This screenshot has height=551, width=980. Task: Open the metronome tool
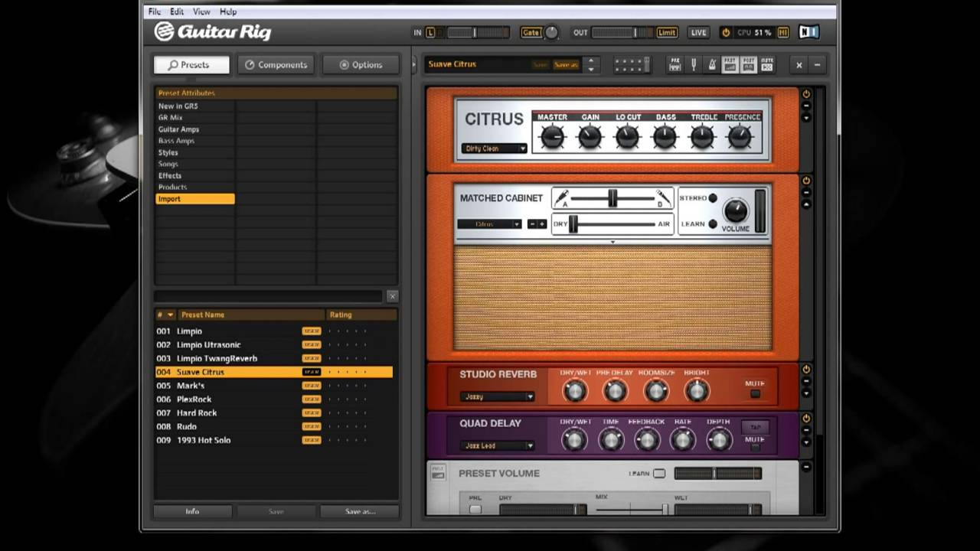click(x=712, y=65)
